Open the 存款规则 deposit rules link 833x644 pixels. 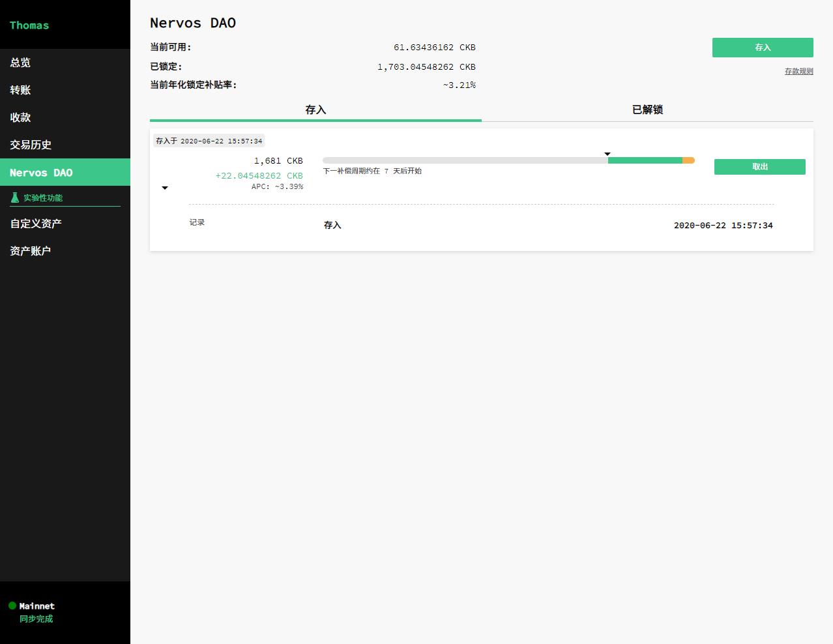coord(798,71)
